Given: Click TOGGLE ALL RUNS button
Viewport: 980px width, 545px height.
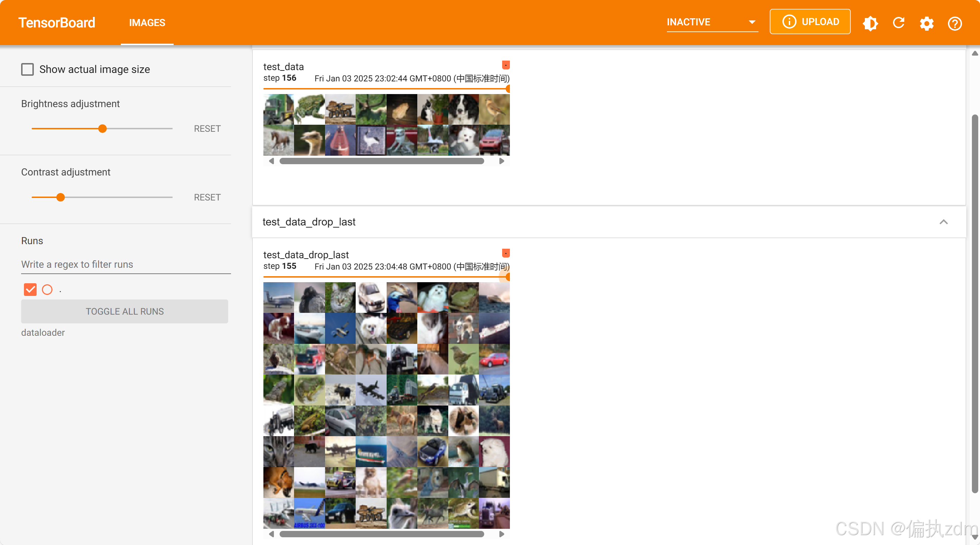Looking at the screenshot, I should 125,311.
